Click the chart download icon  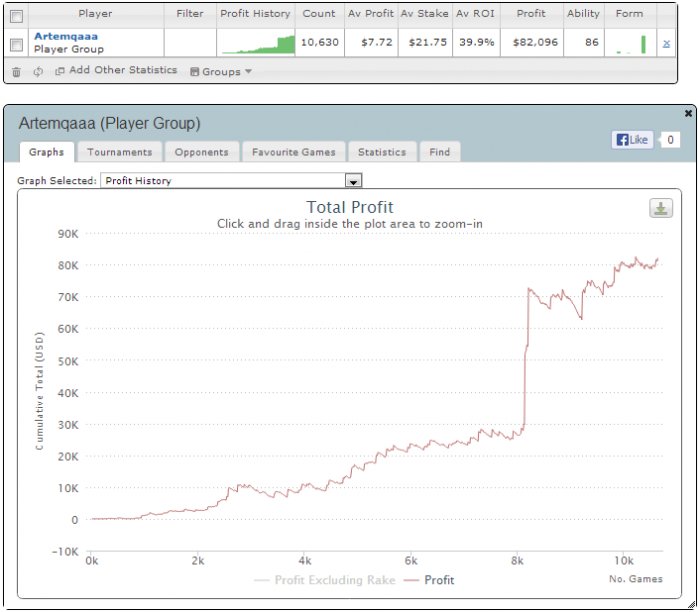pos(661,208)
